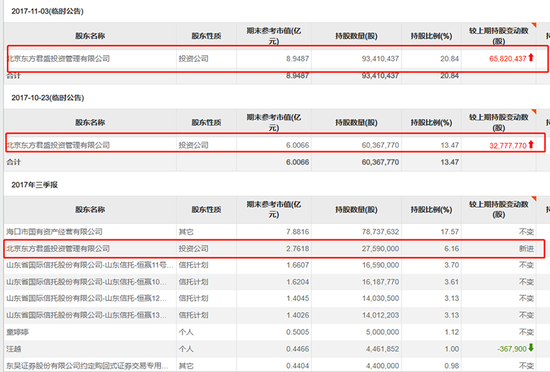Click the red up arrow beside 32,777,770

click(531, 144)
